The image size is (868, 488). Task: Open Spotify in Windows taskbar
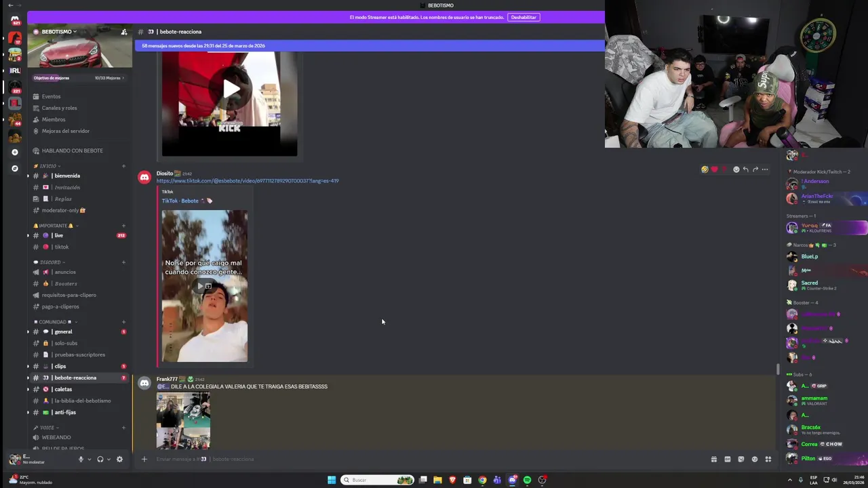(x=527, y=480)
